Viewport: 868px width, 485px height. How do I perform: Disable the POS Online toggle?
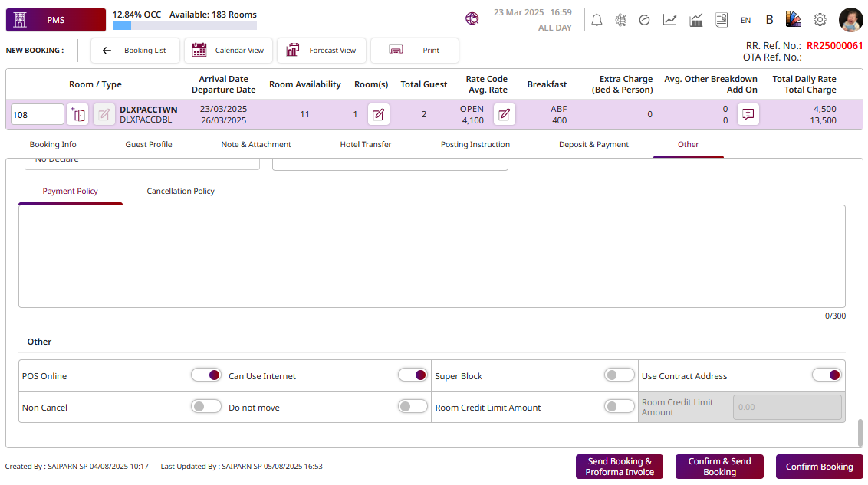point(206,375)
